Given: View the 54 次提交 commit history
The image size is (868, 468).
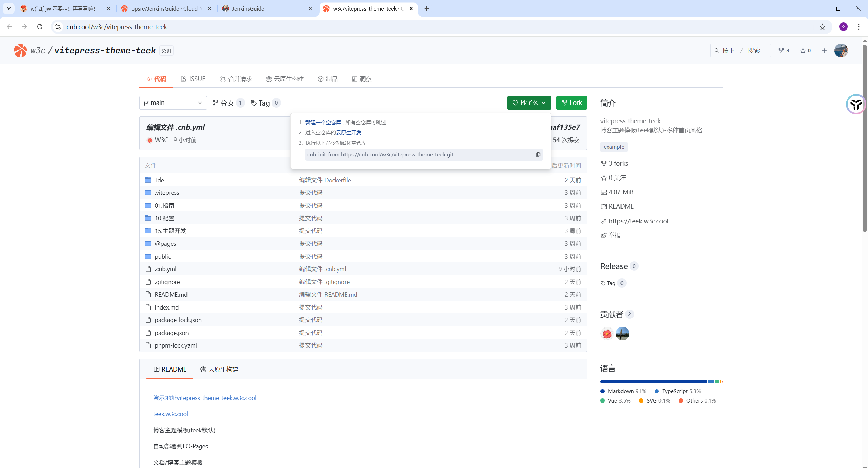Looking at the screenshot, I should pyautogui.click(x=566, y=140).
